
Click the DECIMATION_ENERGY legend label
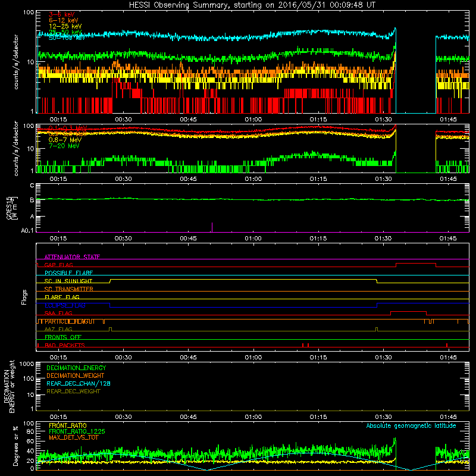coord(76,368)
